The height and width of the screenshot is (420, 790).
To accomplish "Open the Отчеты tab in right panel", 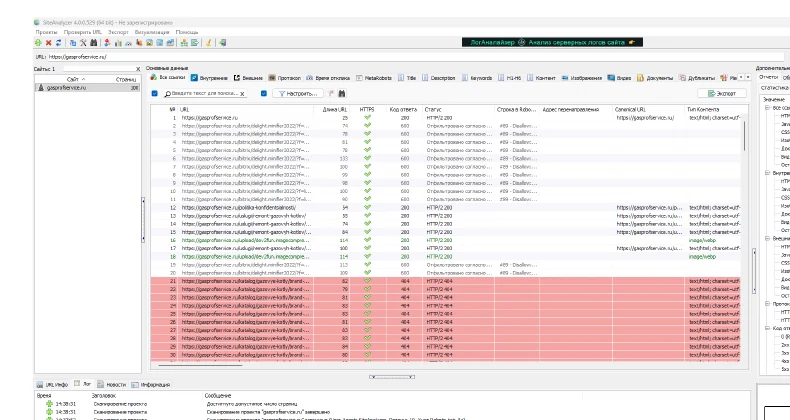I will (x=768, y=77).
